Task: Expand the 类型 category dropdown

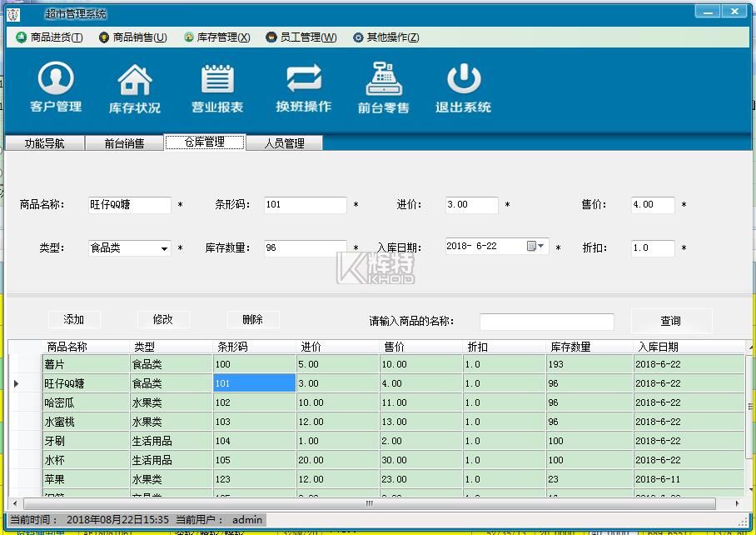Action: pos(164,248)
